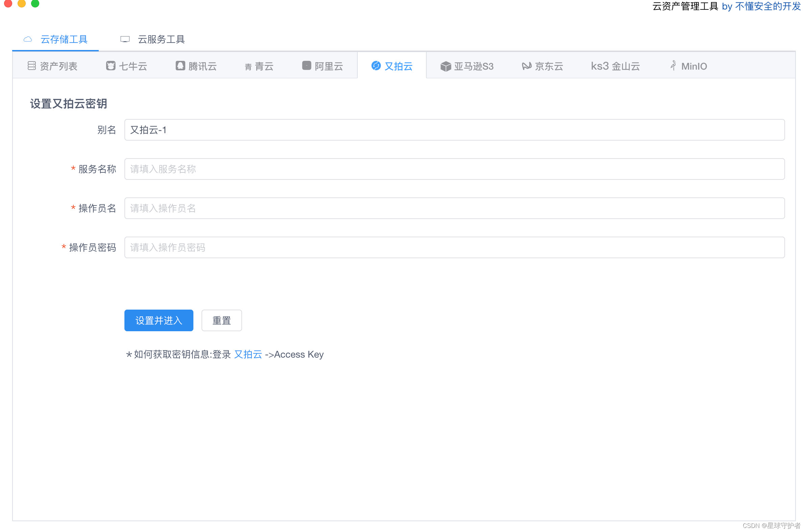Image resolution: width=806 pixels, height=532 pixels.
Task: Click the 重置 reset button
Action: click(221, 320)
